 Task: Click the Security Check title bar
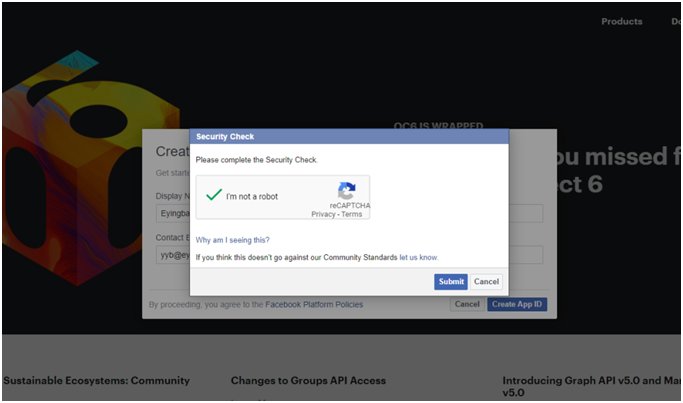(349, 136)
